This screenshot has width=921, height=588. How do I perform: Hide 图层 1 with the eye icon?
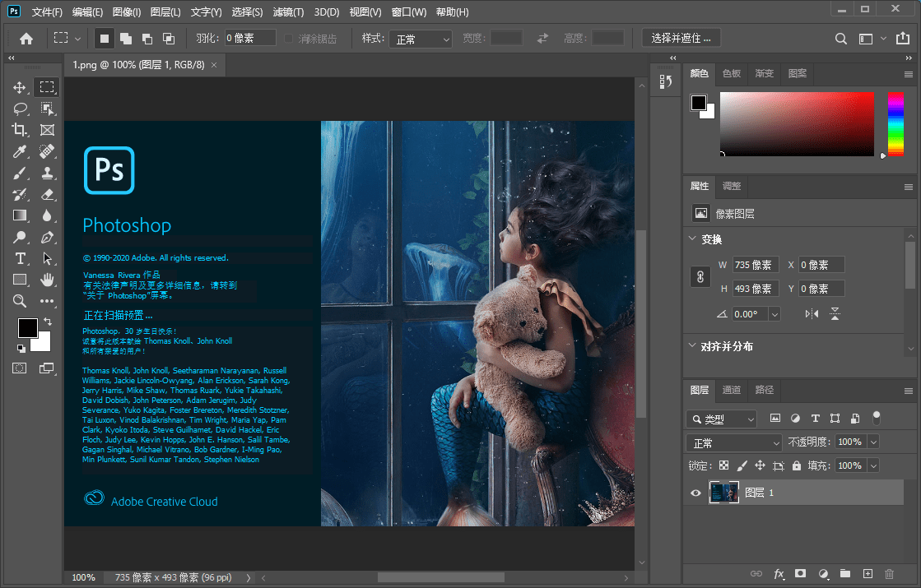695,493
